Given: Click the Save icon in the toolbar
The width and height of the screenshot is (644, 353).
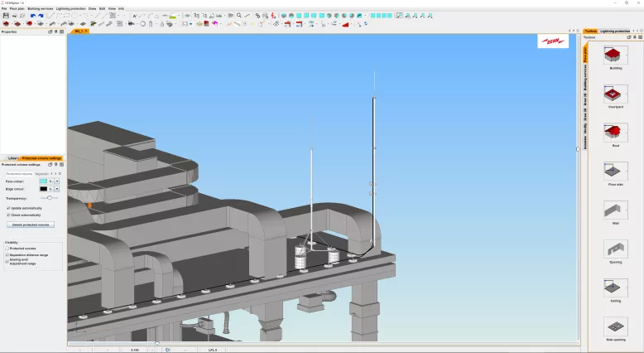Looking at the screenshot, I should 6,16.
